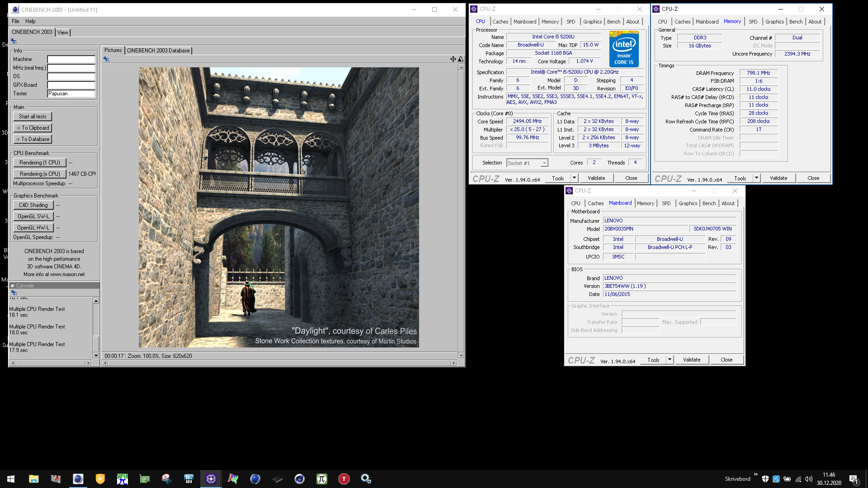The height and width of the screenshot is (488, 868).
Task: Click the rendered Daylight image
Action: tap(279, 207)
